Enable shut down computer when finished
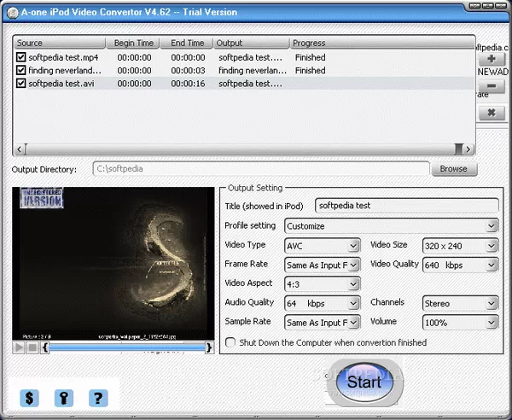512x420 pixels. pos(230,342)
